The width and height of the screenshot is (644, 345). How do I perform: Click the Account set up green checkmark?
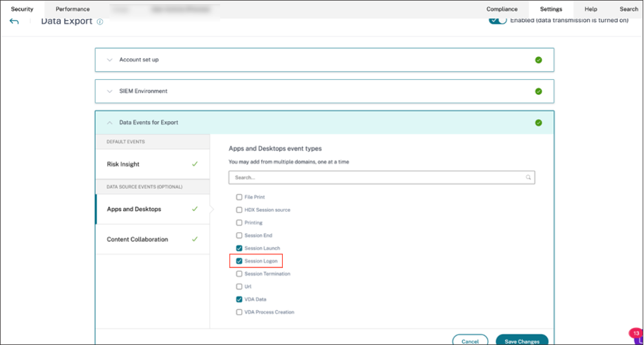point(538,60)
